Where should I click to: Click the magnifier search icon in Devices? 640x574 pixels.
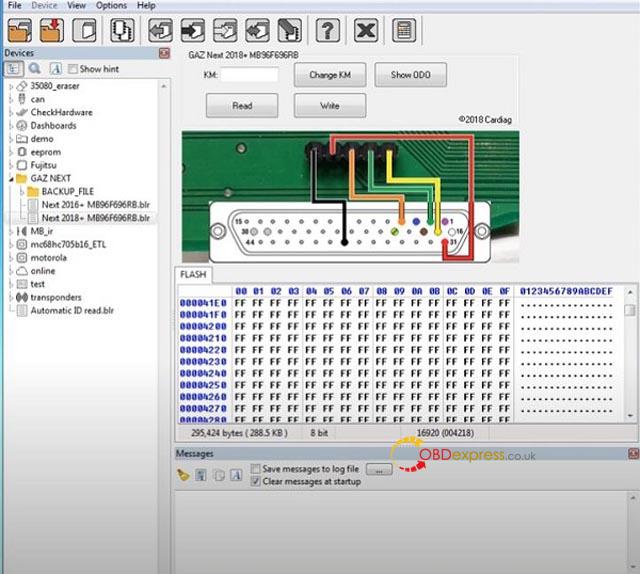pos(35,69)
